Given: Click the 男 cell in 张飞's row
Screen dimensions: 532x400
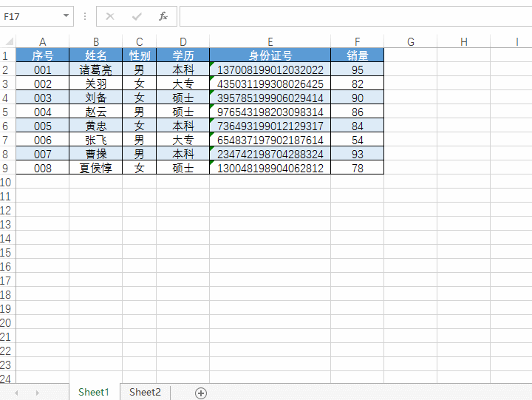Looking at the screenshot, I should pyautogui.click(x=140, y=140).
